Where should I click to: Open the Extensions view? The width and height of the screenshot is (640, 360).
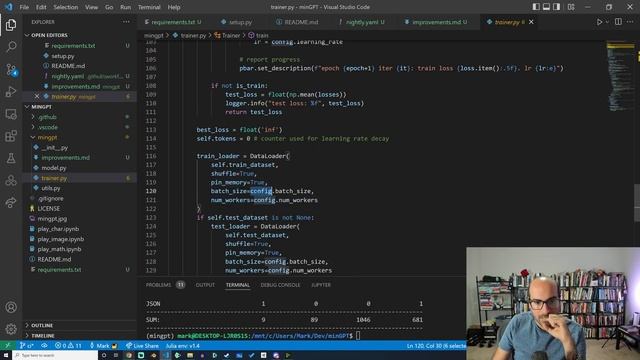pyautogui.click(x=11, y=136)
